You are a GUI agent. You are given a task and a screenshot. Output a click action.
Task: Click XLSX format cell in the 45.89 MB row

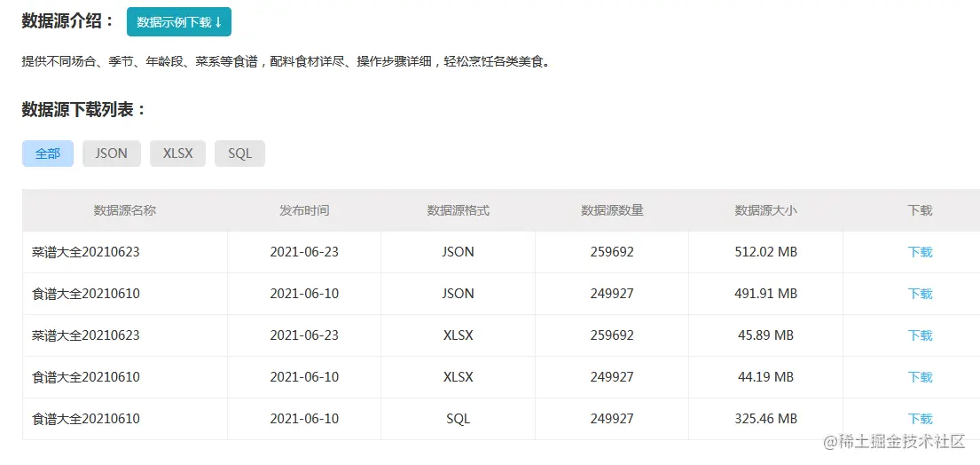pos(458,335)
